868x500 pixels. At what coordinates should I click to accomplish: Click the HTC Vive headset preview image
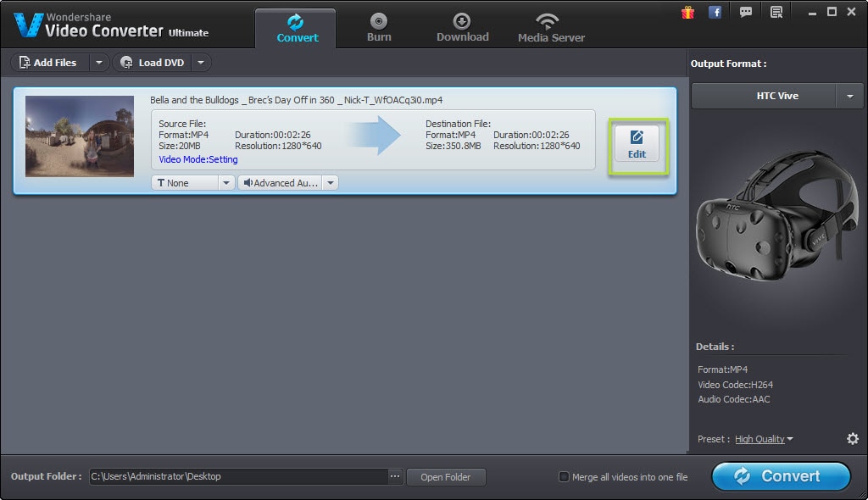776,216
